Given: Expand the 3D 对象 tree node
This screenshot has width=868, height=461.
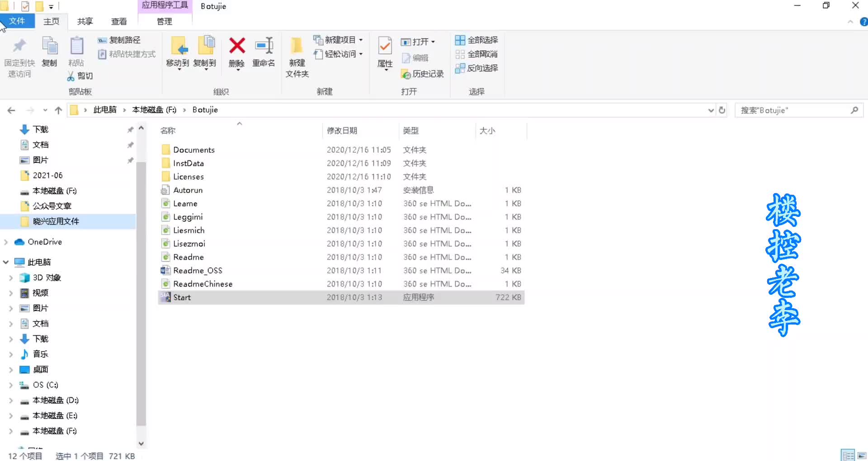Looking at the screenshot, I should (x=11, y=278).
